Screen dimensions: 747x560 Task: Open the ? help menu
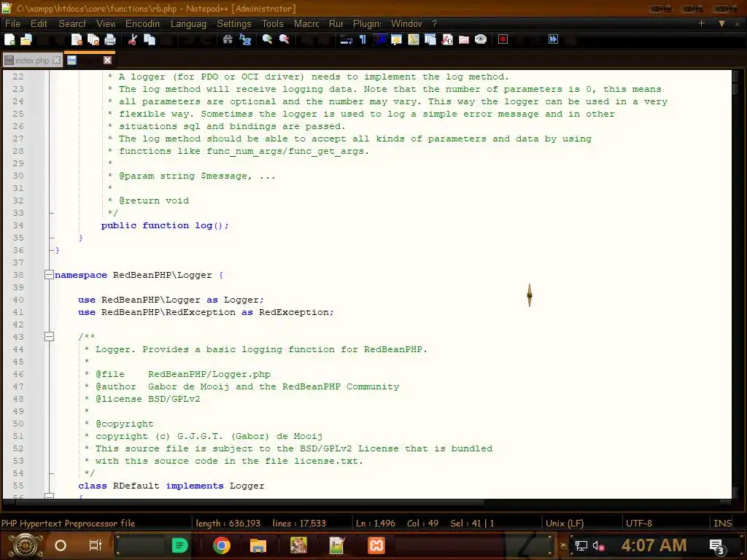434,23
